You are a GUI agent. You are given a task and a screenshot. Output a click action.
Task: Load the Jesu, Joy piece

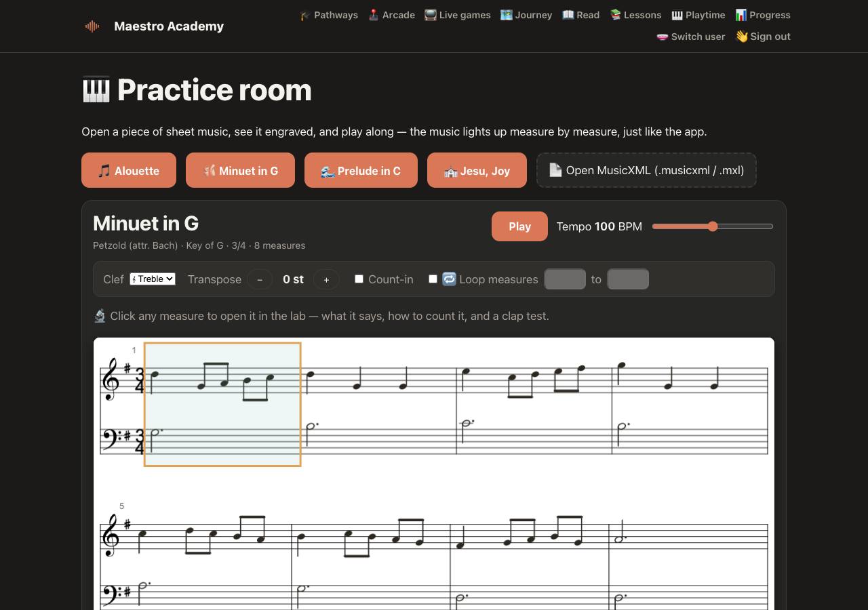tap(477, 170)
